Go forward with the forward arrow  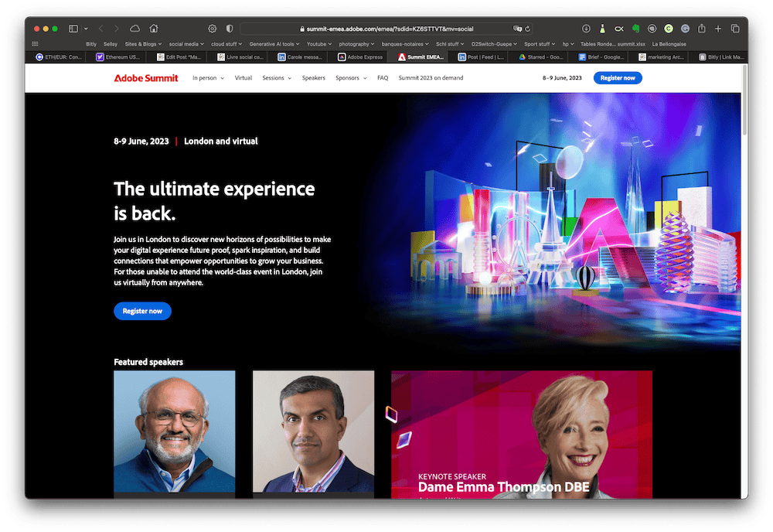(117, 29)
